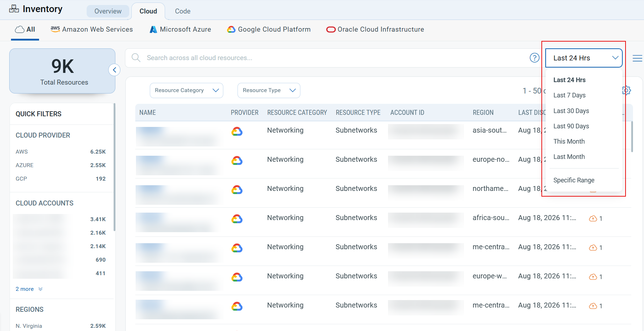Image resolution: width=644 pixels, height=331 pixels.
Task: Click the northame... region cell
Action: [x=490, y=189]
